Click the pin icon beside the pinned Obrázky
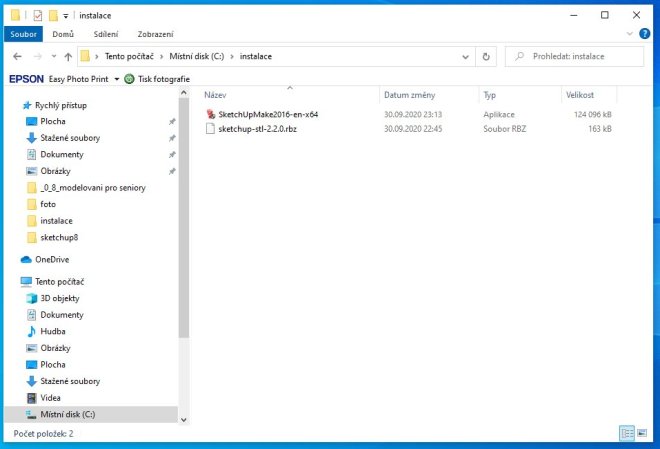The image size is (660, 449). (172, 171)
